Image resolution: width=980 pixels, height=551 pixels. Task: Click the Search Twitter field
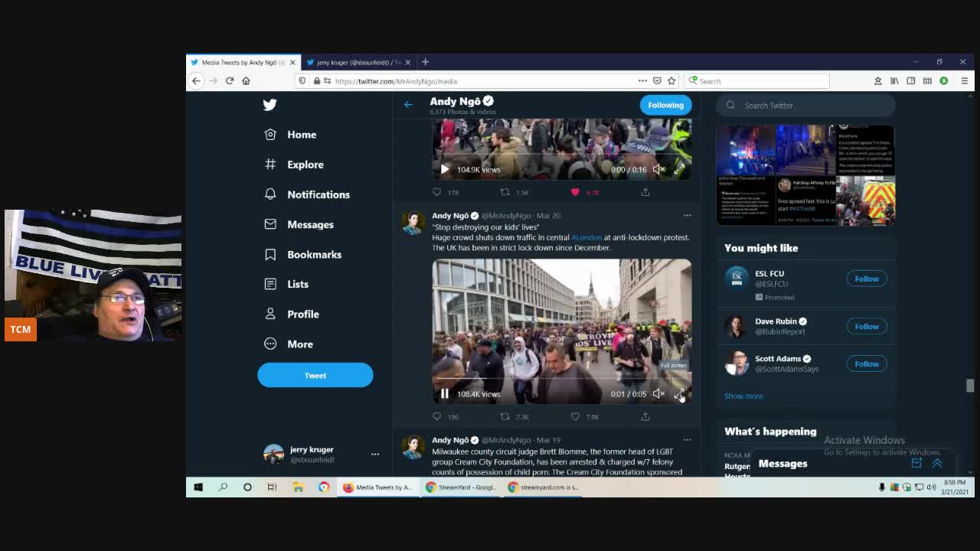pyautogui.click(x=805, y=106)
